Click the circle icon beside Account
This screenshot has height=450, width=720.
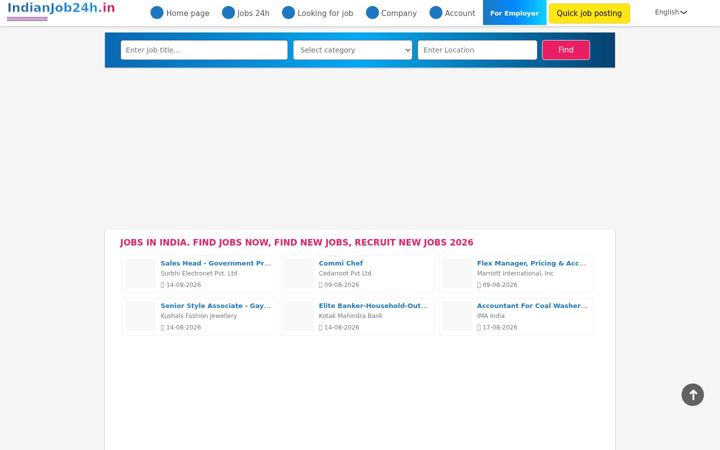436,13
